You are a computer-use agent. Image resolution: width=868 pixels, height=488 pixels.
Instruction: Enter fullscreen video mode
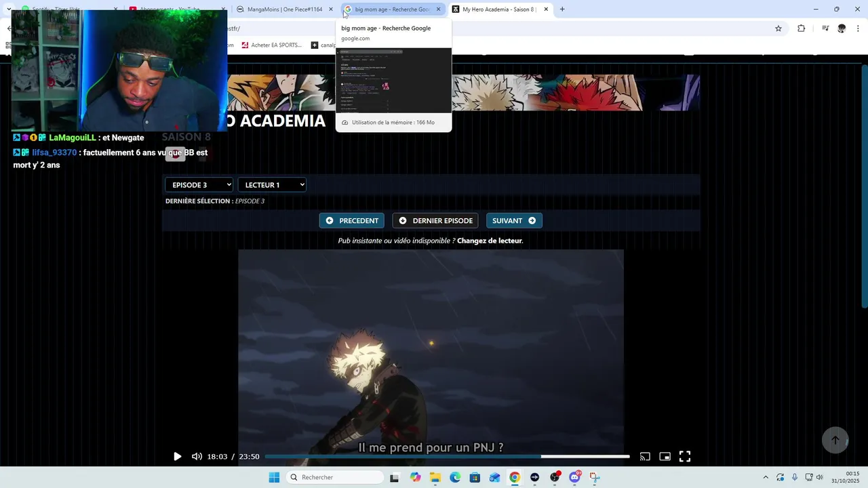685,457
